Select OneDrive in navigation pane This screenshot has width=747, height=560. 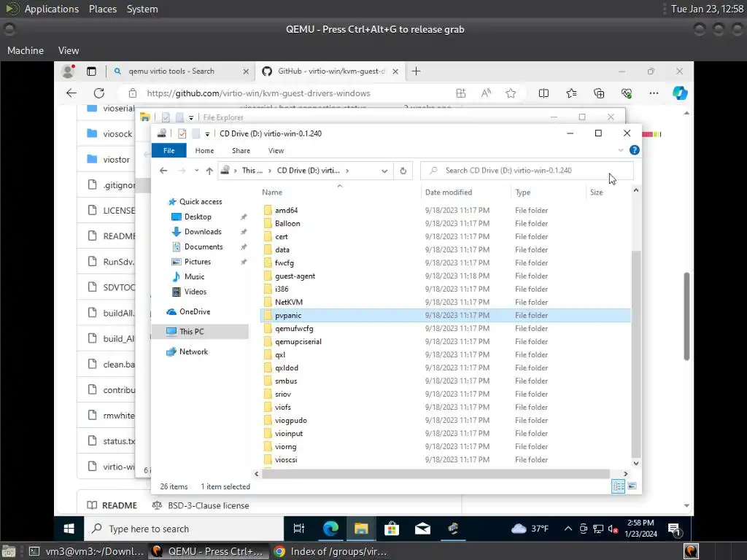coord(194,311)
